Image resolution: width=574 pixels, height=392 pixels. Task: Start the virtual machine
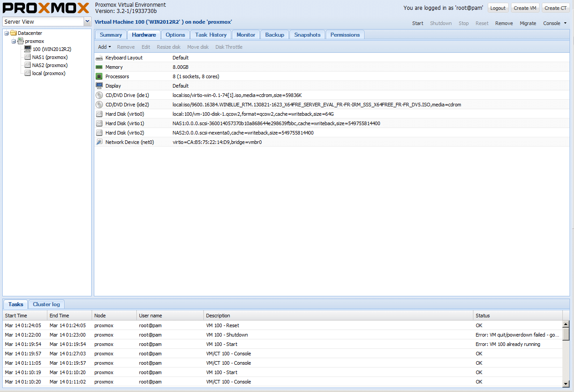tap(418, 23)
